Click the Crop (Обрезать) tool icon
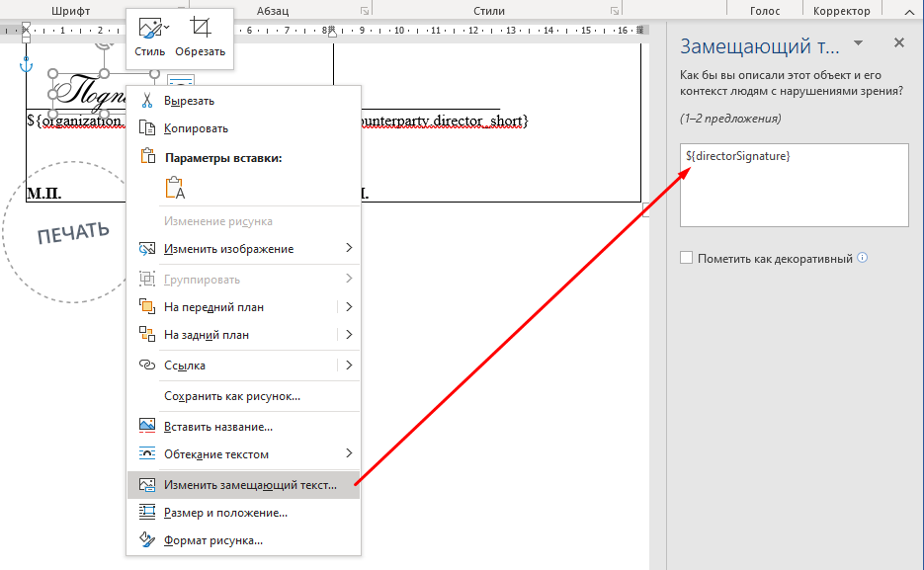The image size is (924, 570). [201, 30]
